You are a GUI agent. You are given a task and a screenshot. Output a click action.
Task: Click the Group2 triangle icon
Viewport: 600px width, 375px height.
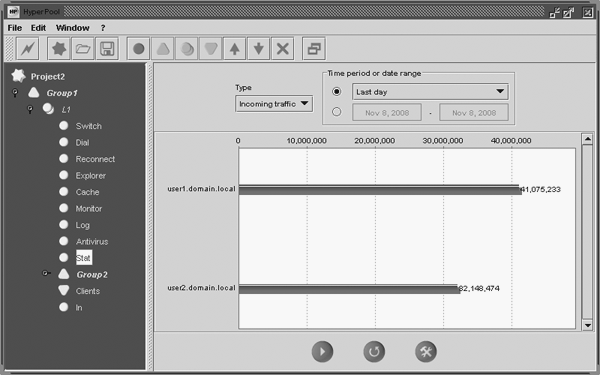pos(64,274)
